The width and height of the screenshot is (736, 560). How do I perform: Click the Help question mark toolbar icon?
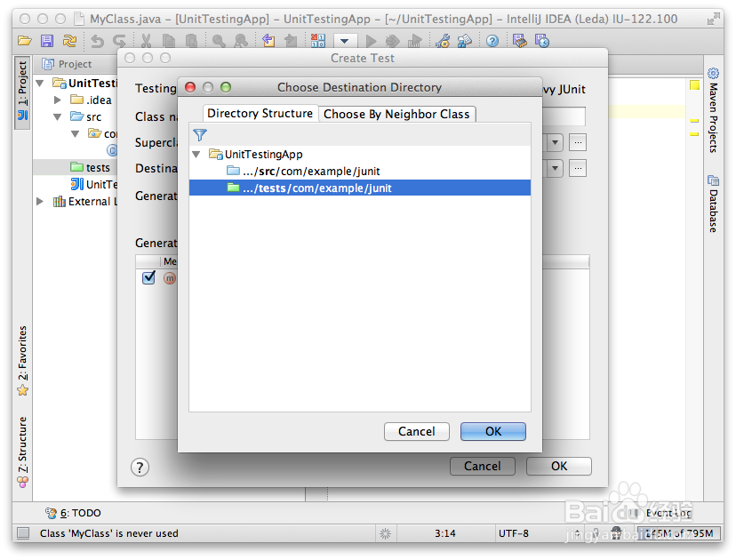(x=492, y=40)
